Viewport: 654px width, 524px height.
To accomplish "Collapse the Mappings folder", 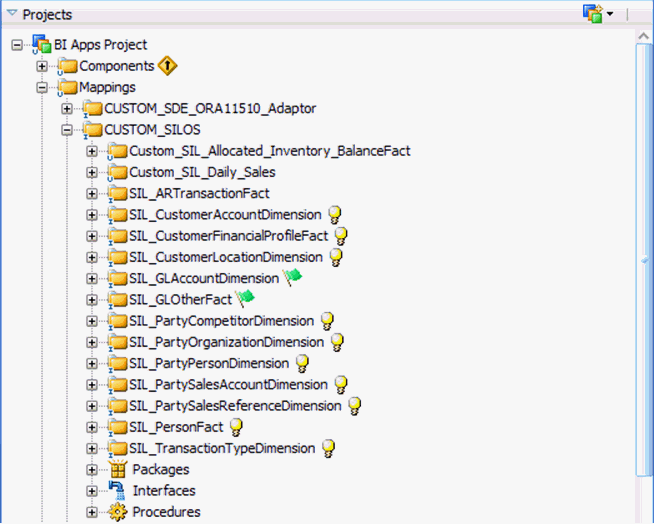I will tap(42, 88).
